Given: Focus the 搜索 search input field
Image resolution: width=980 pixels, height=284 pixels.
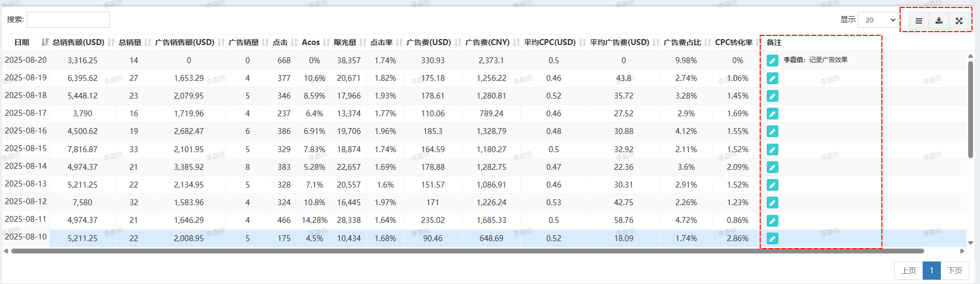Looking at the screenshot, I should [x=68, y=20].
